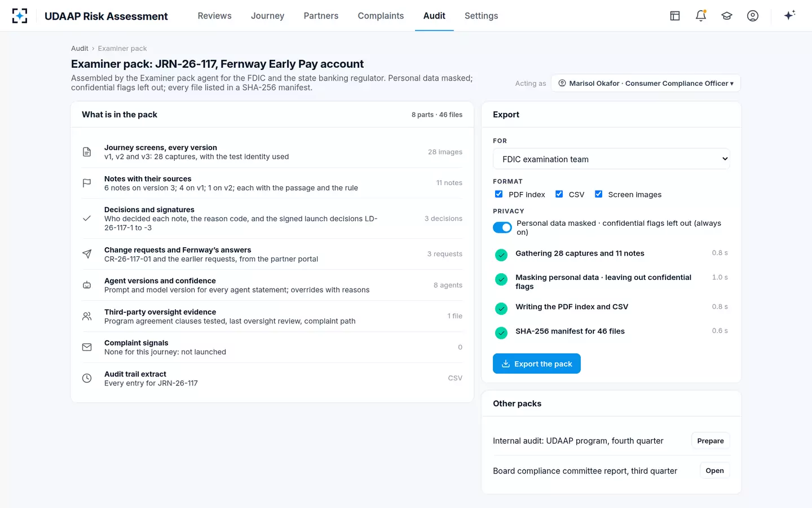
Task: Click the Masking personal data step text
Action: coord(603,282)
